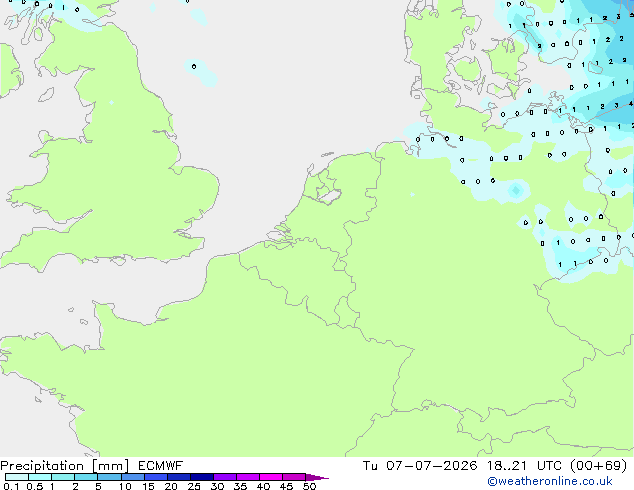Click the "Tu 07-07-2026" date text
Screen dimensions: 634x490
pos(420,466)
